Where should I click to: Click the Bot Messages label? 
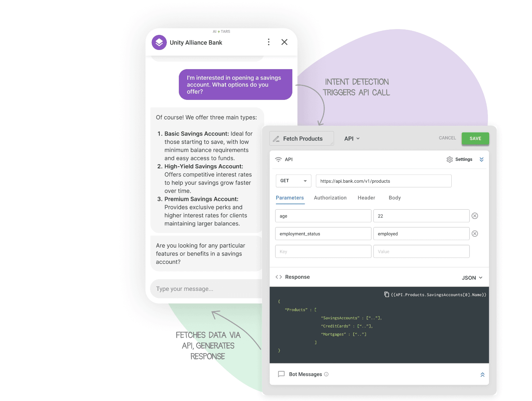306,374
